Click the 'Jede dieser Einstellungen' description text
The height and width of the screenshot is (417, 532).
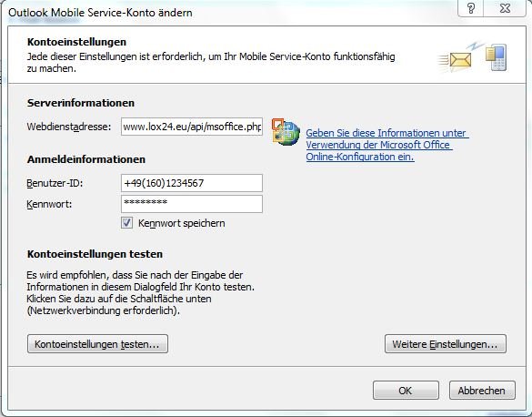pos(211,62)
